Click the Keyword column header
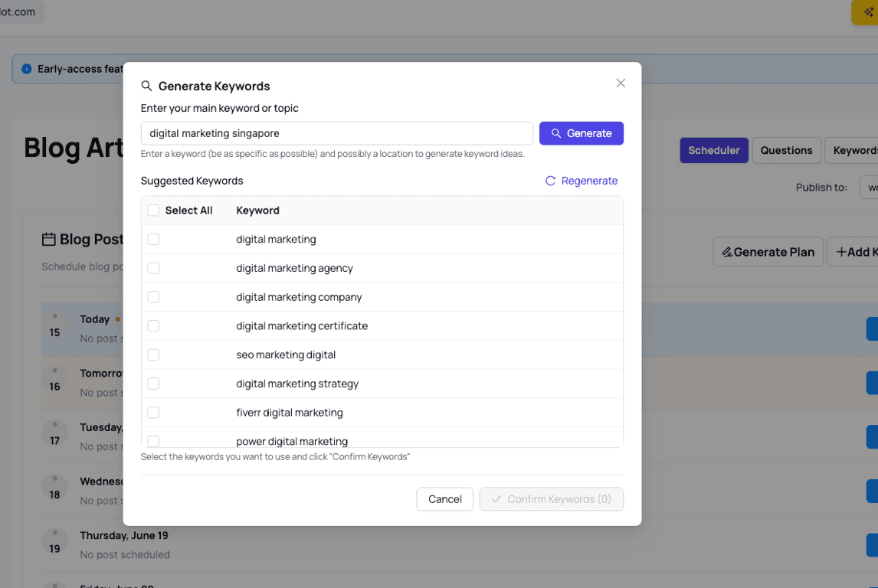 pos(257,211)
